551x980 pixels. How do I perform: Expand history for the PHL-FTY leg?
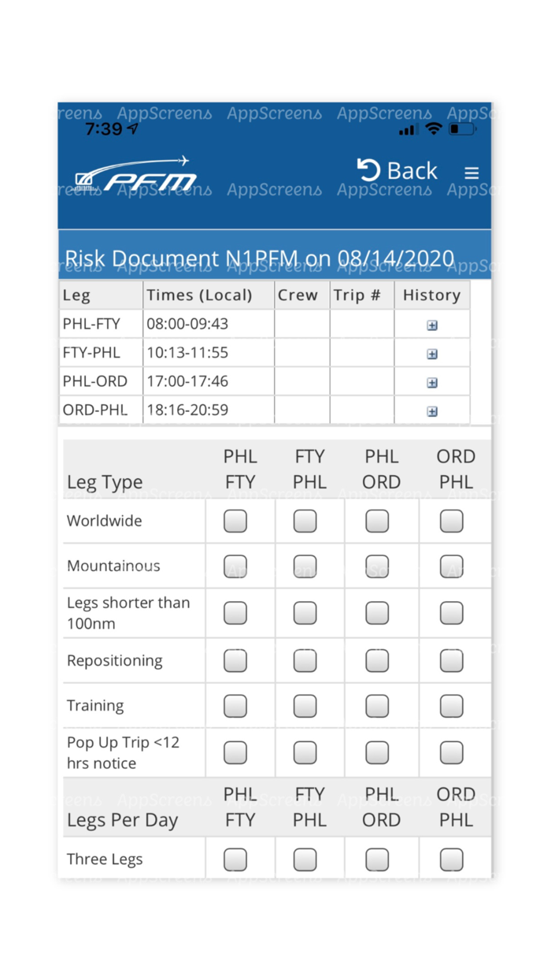point(431,324)
